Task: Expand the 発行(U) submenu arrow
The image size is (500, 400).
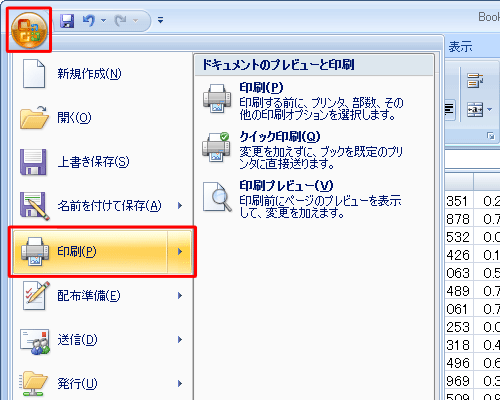Action: [x=180, y=384]
